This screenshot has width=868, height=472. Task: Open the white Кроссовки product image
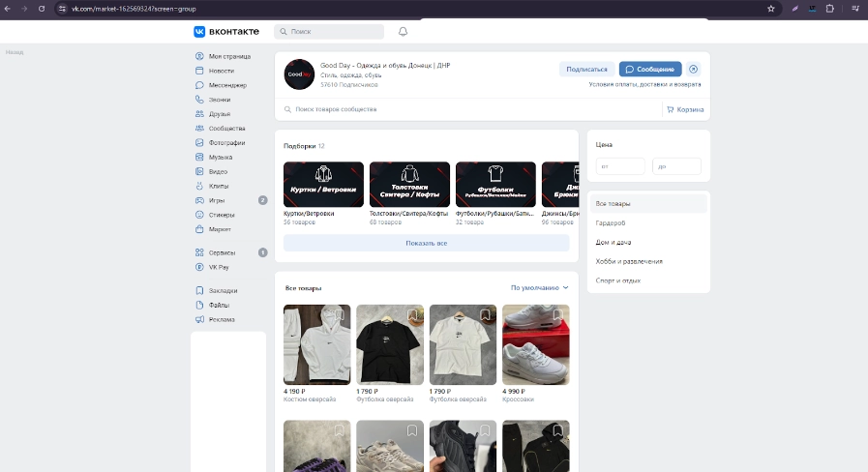[536, 344]
